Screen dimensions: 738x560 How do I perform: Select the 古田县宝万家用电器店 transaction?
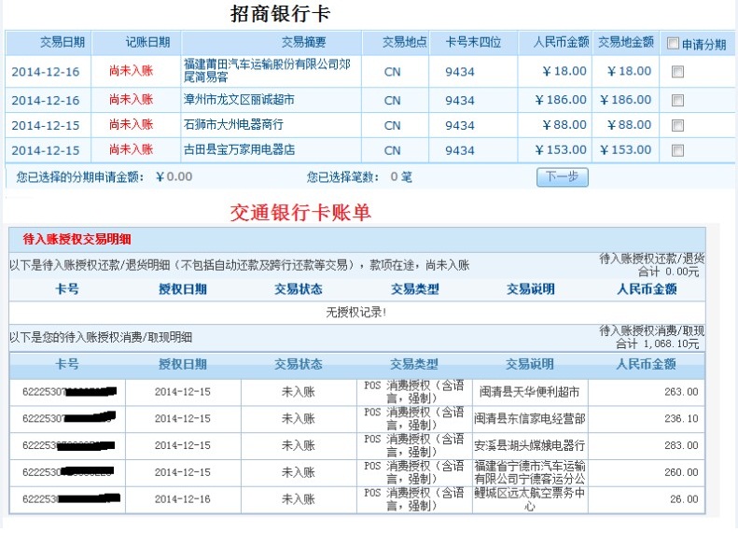click(239, 149)
